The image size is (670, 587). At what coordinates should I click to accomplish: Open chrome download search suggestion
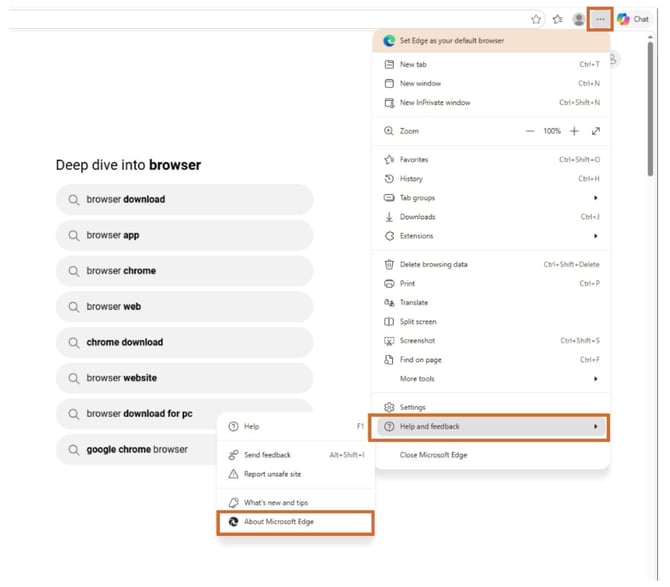click(185, 342)
